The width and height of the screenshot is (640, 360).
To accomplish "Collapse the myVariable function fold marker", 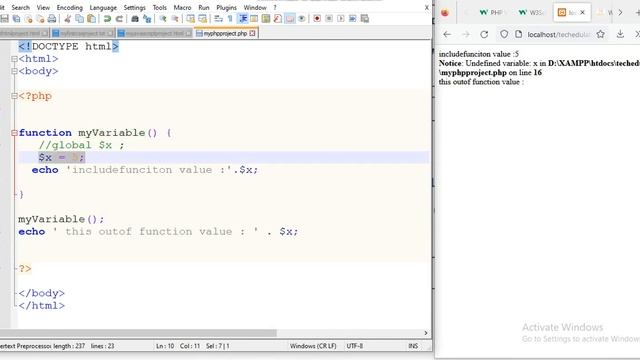I will [x=14, y=133].
